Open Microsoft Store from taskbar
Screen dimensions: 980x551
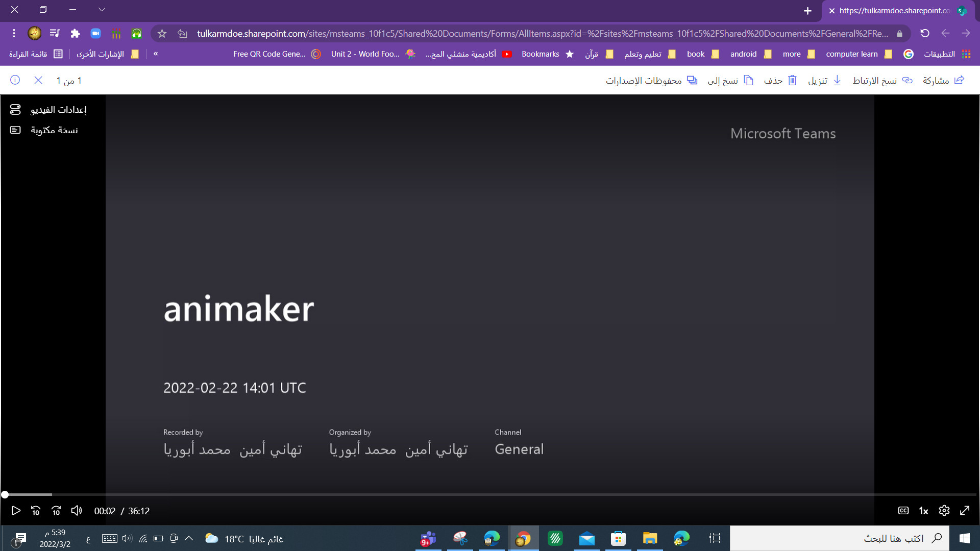pyautogui.click(x=618, y=538)
